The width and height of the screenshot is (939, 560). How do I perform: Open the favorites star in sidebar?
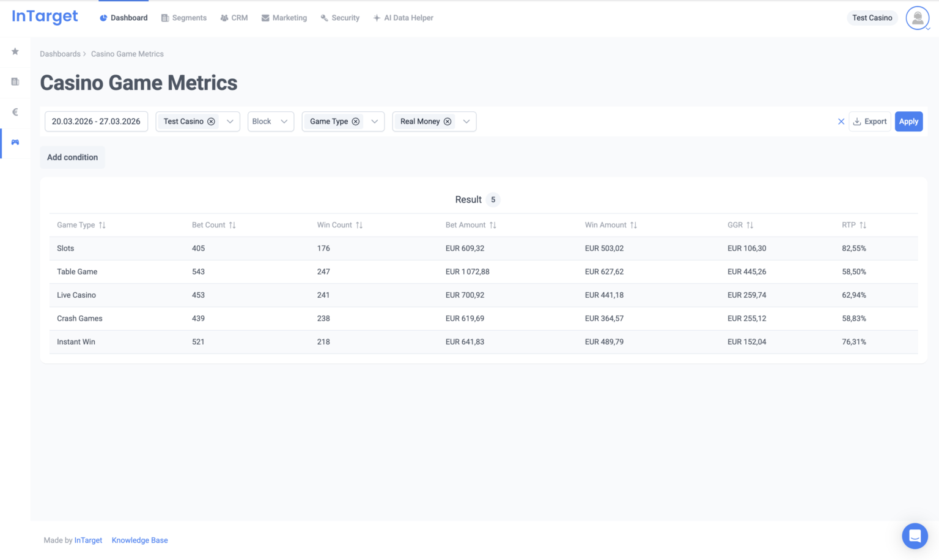(15, 51)
